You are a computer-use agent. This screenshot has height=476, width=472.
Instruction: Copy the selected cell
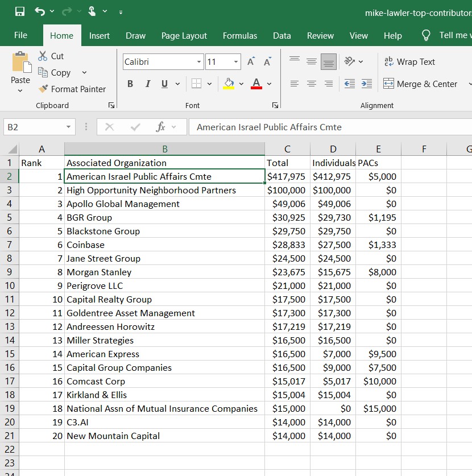(55, 73)
